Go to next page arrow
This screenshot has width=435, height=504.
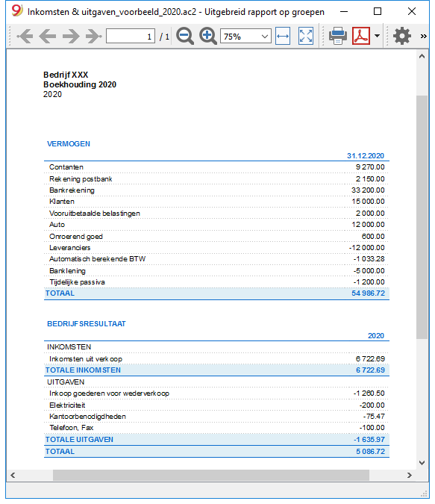(x=71, y=36)
